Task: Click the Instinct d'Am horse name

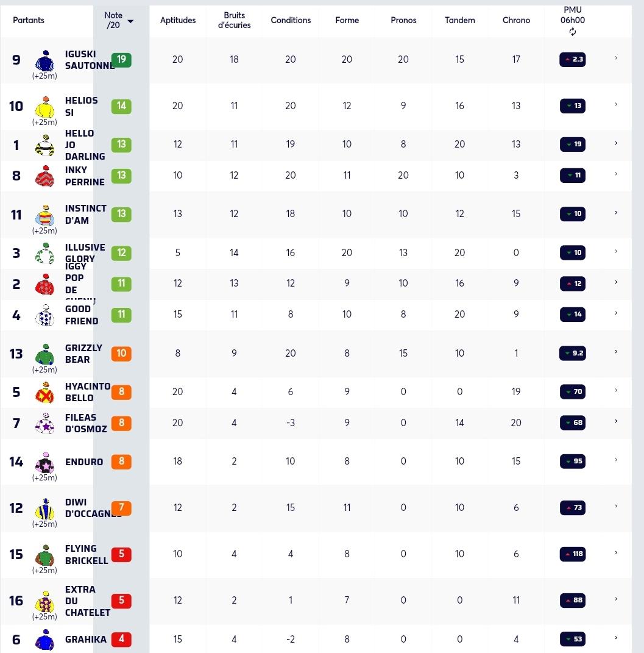Action: [x=85, y=214]
